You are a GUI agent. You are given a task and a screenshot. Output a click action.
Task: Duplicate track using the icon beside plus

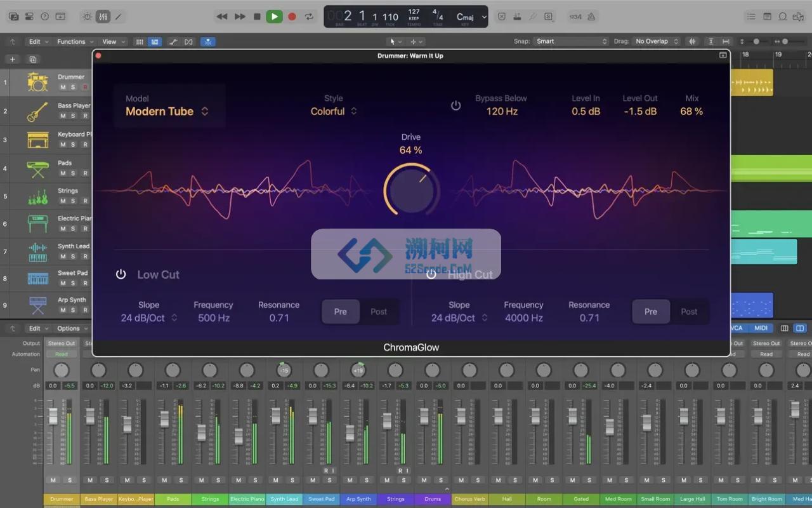[x=33, y=59]
